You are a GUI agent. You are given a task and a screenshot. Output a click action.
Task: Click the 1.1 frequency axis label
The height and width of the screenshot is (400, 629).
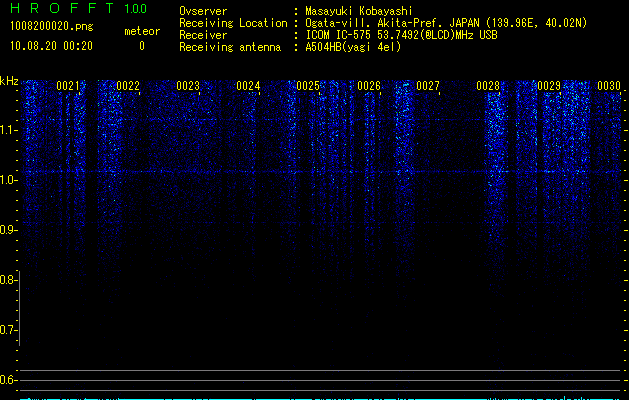point(8,130)
